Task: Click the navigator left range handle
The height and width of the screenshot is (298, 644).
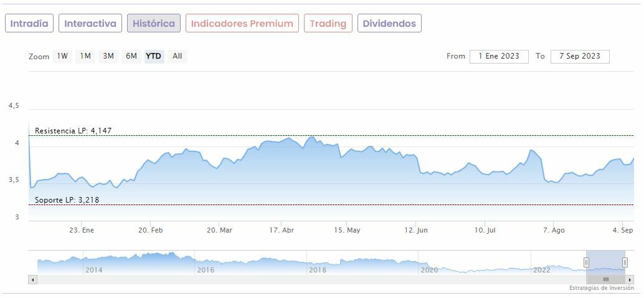Action: click(x=586, y=262)
